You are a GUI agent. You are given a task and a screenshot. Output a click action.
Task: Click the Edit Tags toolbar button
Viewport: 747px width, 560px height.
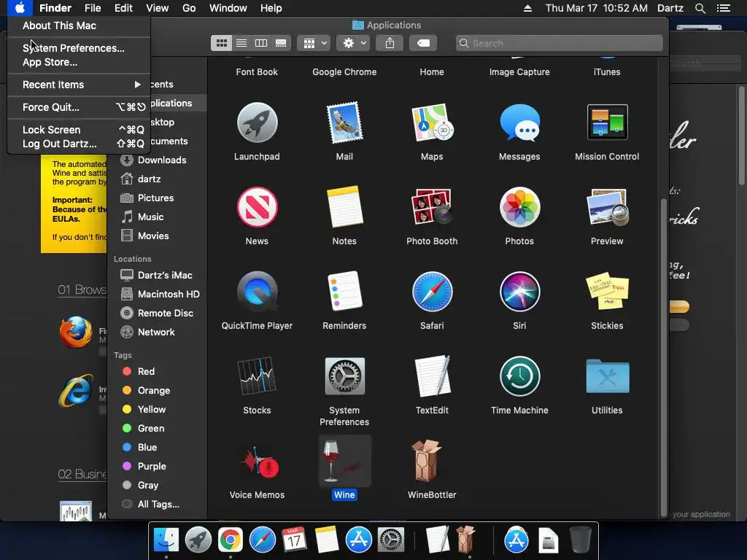(423, 43)
